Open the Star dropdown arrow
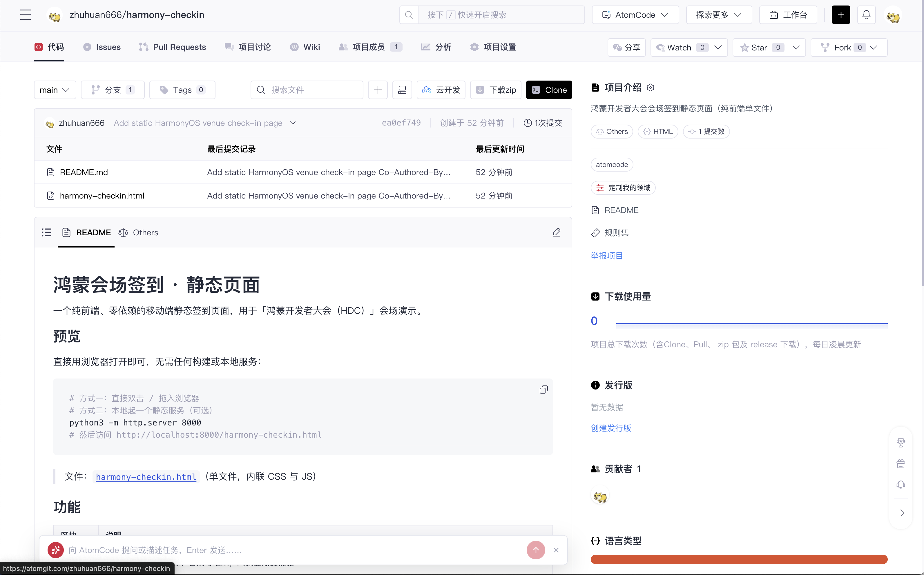This screenshot has width=924, height=575. click(x=796, y=48)
